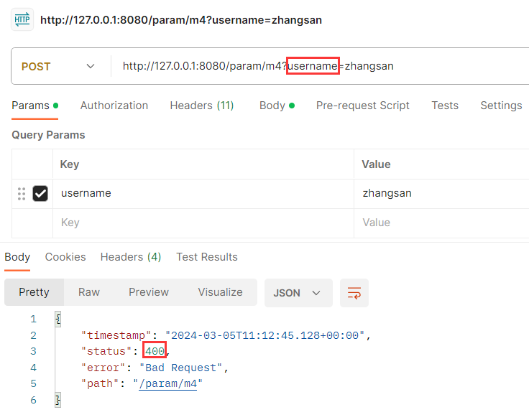Click the zhangsan value cell
The width and height of the screenshot is (529, 420).
click(441, 193)
